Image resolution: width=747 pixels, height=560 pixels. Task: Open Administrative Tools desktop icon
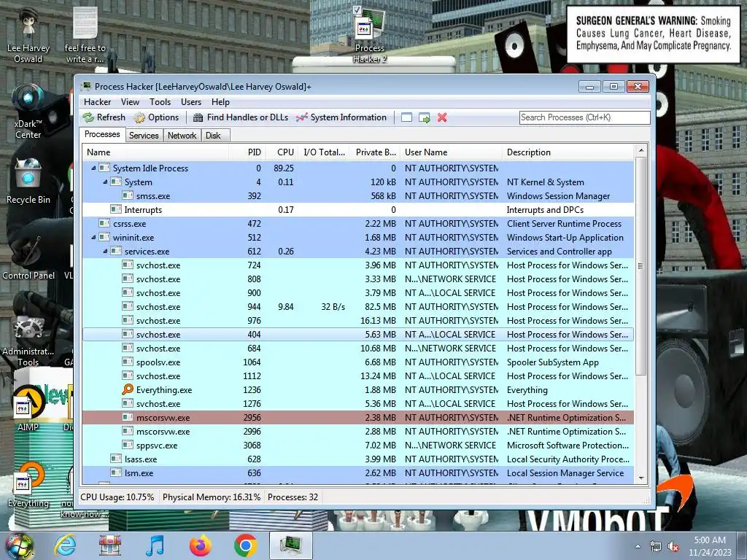coord(28,341)
